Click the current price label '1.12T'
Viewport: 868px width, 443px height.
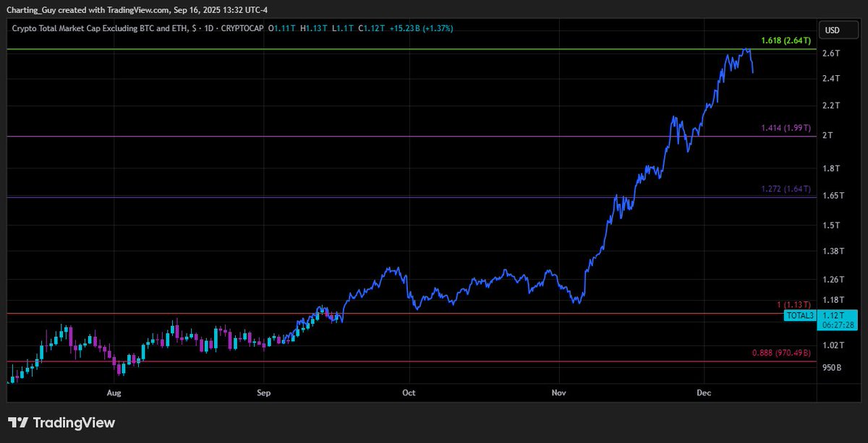point(833,315)
